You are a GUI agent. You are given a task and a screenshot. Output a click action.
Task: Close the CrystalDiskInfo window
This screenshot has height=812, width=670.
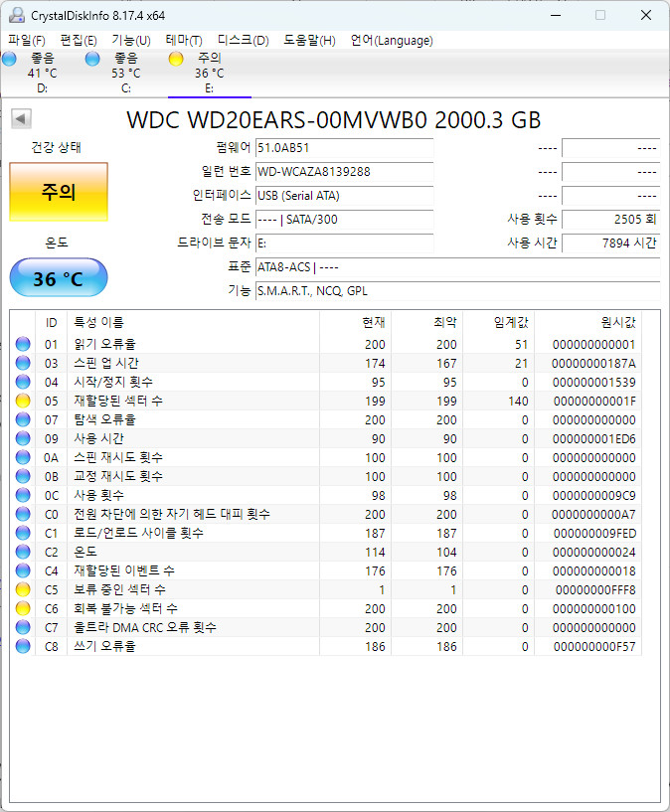(x=646, y=15)
